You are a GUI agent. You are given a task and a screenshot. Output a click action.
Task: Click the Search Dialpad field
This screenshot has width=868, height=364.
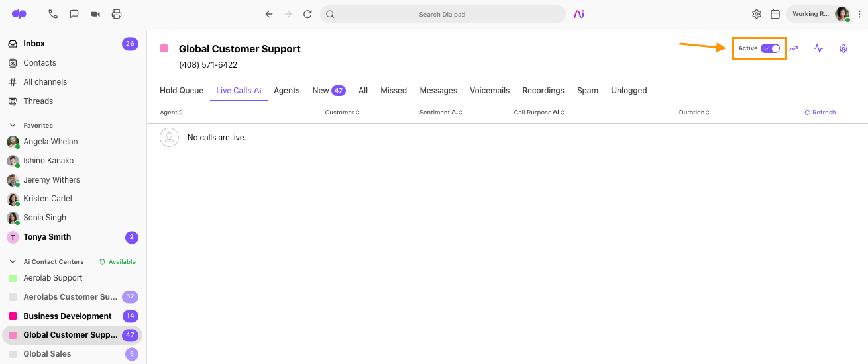(x=443, y=14)
